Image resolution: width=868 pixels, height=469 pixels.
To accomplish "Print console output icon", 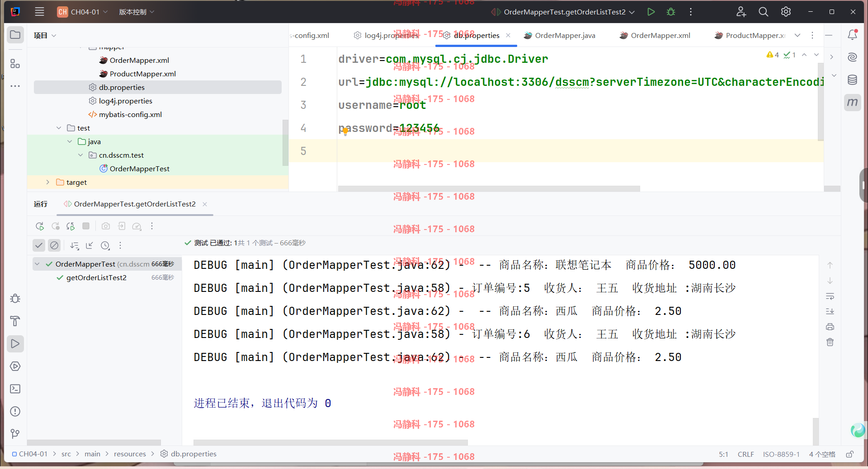I will point(830,327).
